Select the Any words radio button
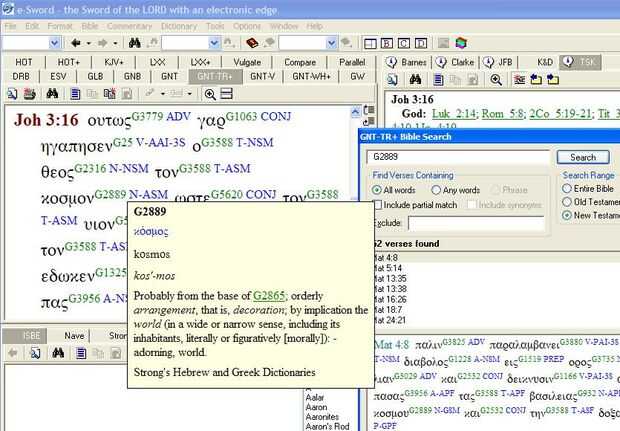 [x=436, y=190]
